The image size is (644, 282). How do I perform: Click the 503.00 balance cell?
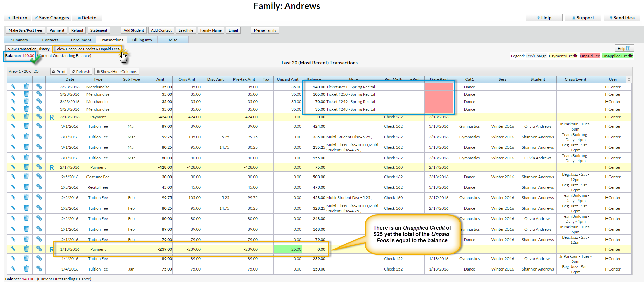[314, 177]
